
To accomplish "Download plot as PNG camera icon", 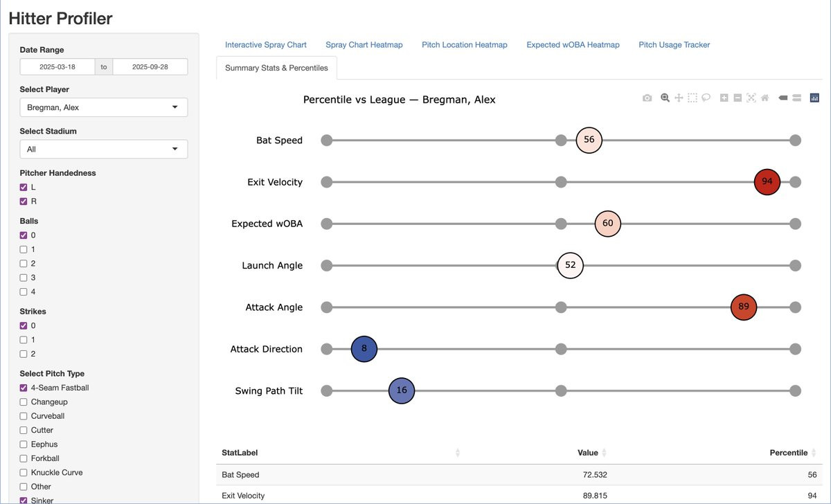I will click(647, 98).
